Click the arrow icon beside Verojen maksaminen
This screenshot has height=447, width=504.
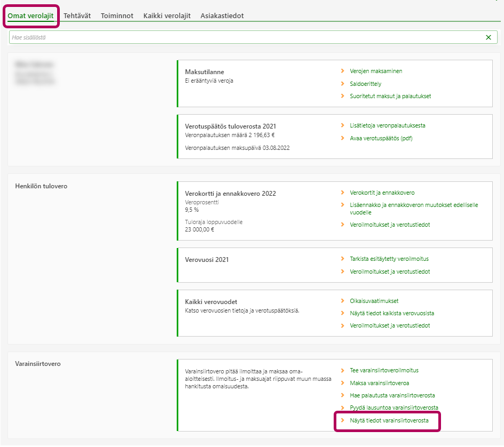(x=343, y=71)
